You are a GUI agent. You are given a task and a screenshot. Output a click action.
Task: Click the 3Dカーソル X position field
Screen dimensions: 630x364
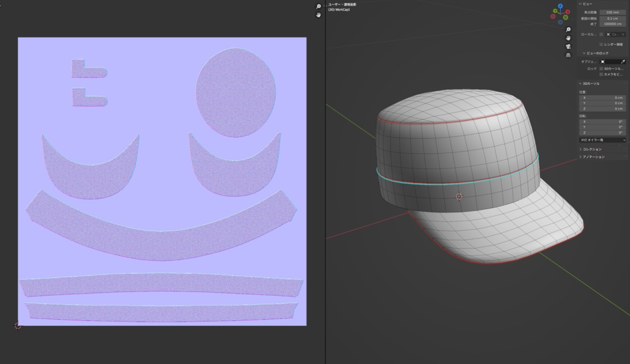point(600,98)
